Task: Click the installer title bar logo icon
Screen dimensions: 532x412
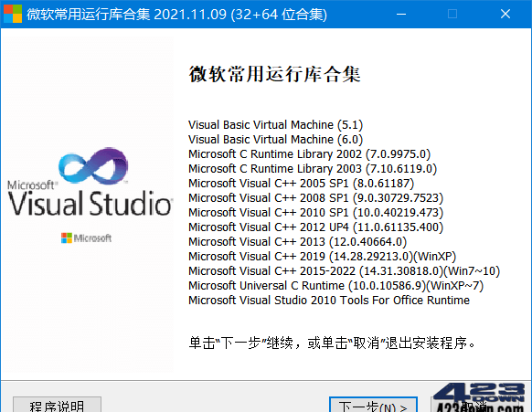Action: (13, 14)
